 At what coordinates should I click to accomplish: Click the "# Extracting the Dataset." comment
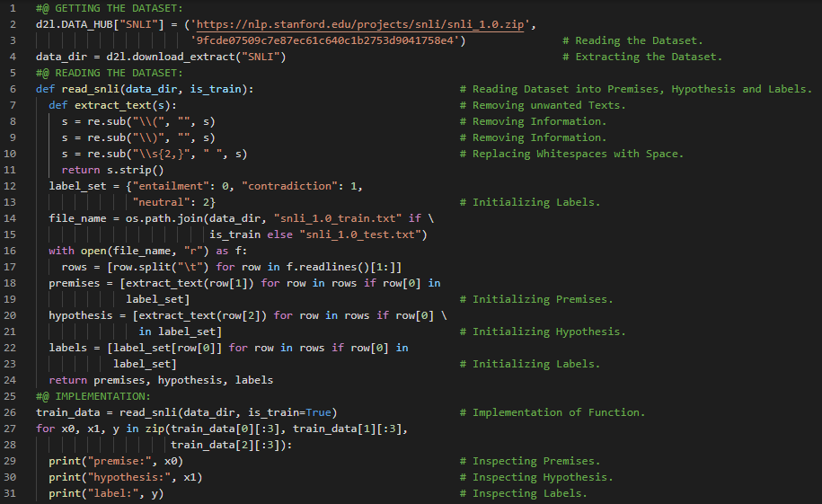pos(641,57)
